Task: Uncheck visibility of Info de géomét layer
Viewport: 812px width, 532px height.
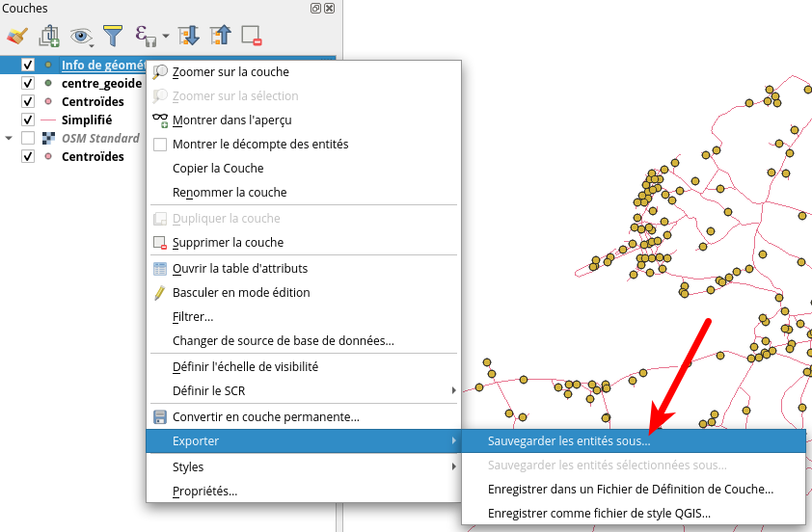Action: pyautogui.click(x=28, y=65)
